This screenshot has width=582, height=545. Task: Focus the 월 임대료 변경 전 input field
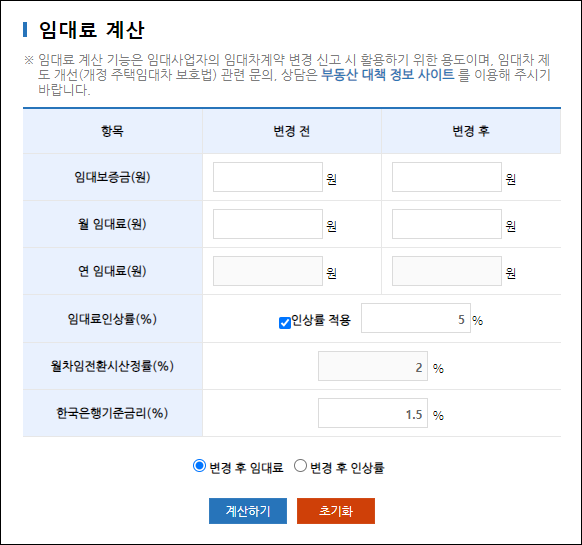point(268,224)
